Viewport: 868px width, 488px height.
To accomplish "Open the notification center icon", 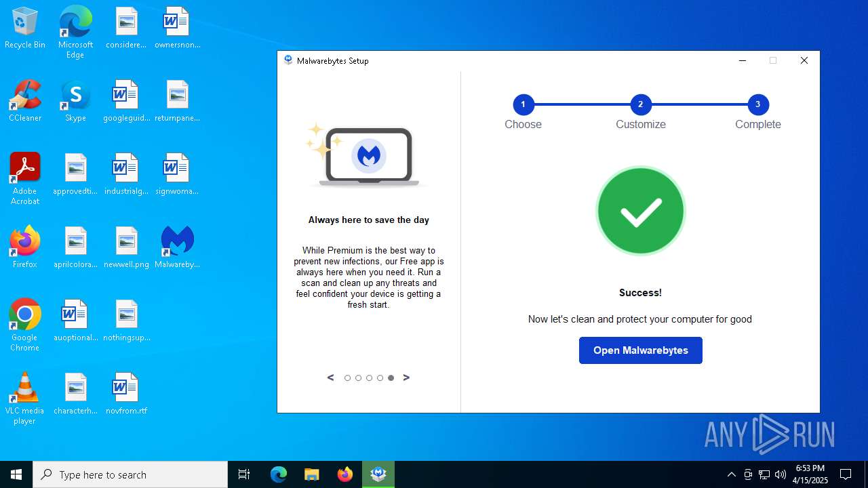I will point(846,474).
